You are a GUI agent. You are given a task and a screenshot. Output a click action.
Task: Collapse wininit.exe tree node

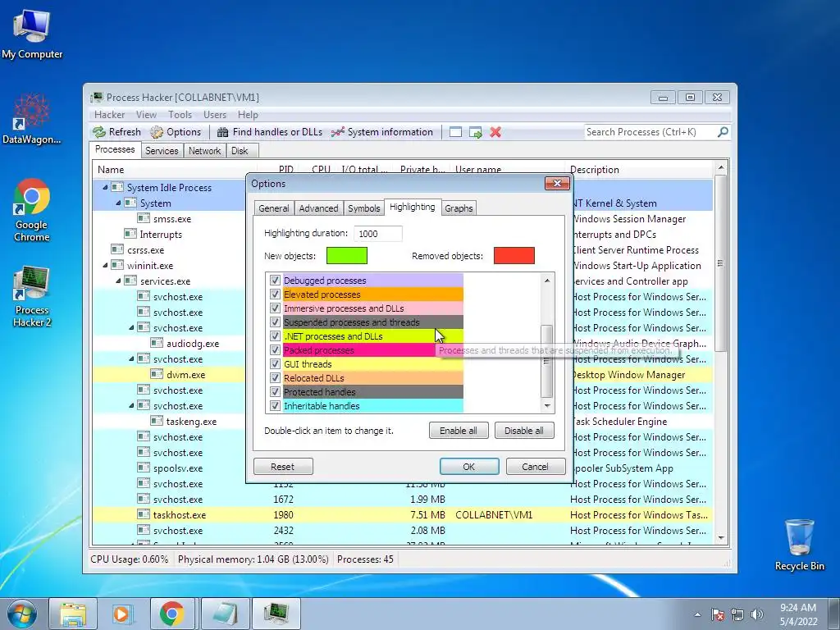105,265
